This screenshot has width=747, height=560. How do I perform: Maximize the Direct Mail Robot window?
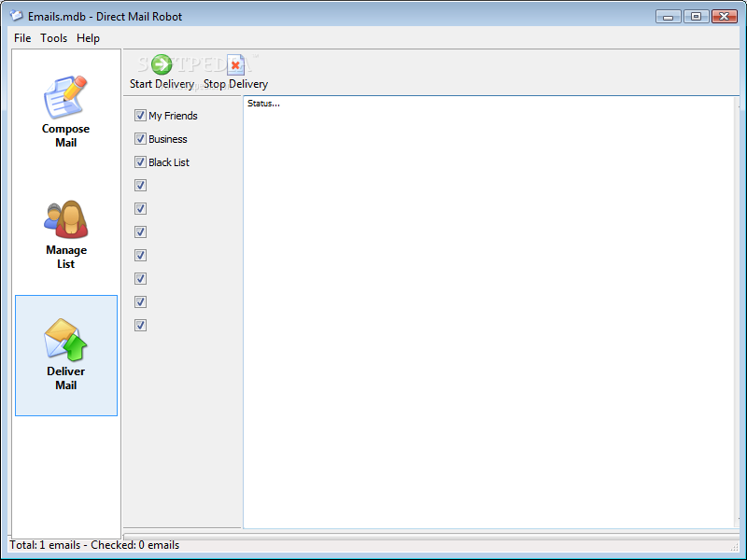coord(696,17)
